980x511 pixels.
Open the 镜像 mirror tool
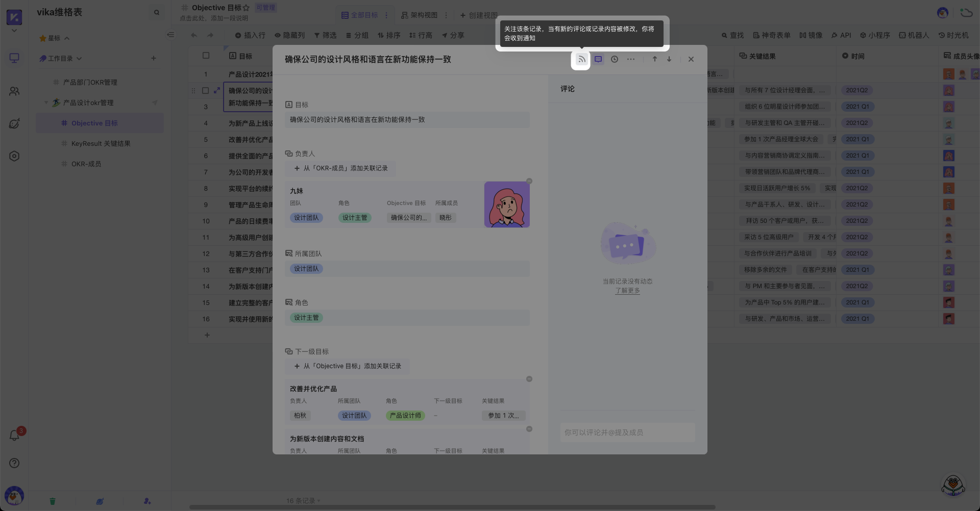tap(811, 35)
